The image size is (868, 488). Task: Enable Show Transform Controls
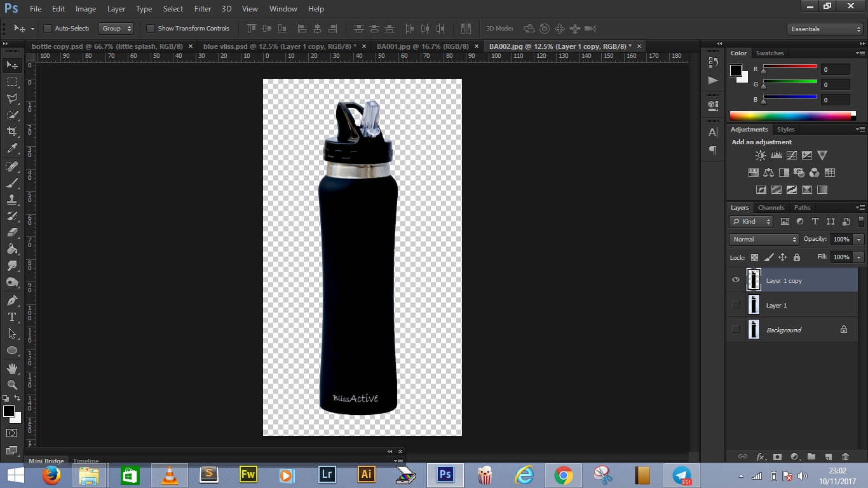coord(151,28)
